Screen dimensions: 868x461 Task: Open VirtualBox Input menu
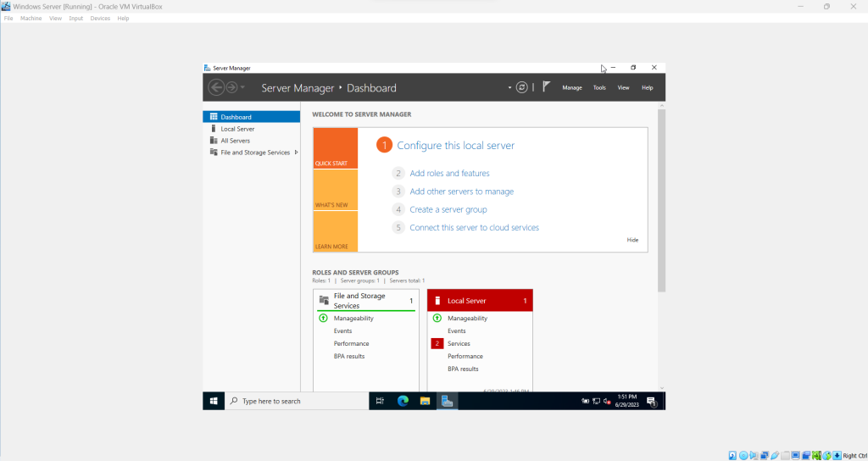coord(75,19)
